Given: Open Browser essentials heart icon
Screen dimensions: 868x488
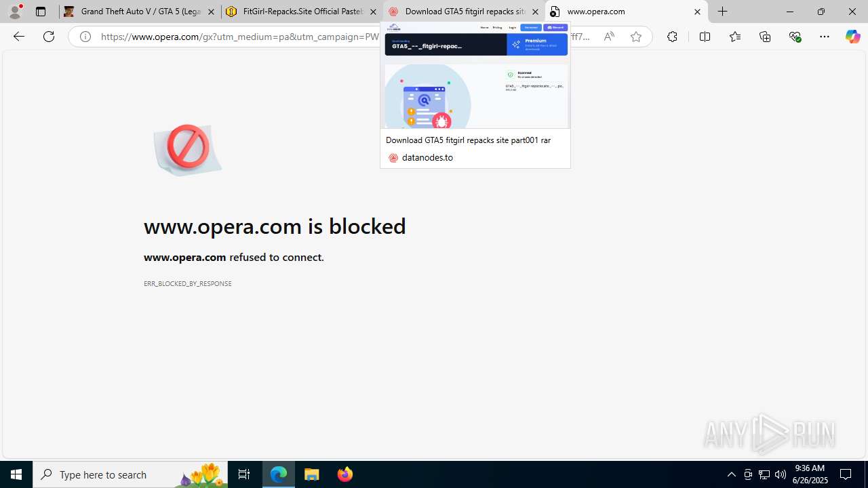Looking at the screenshot, I should 795,37.
